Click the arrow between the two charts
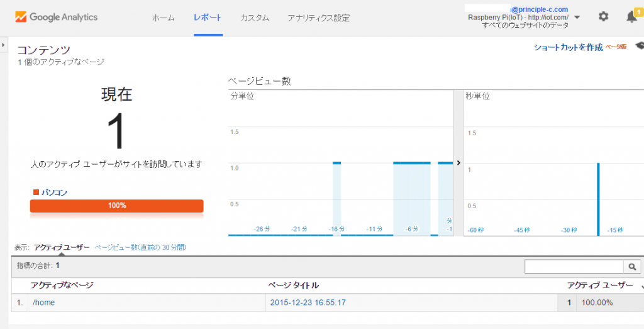Image resolution: width=644 pixels, height=329 pixels. coord(458,162)
